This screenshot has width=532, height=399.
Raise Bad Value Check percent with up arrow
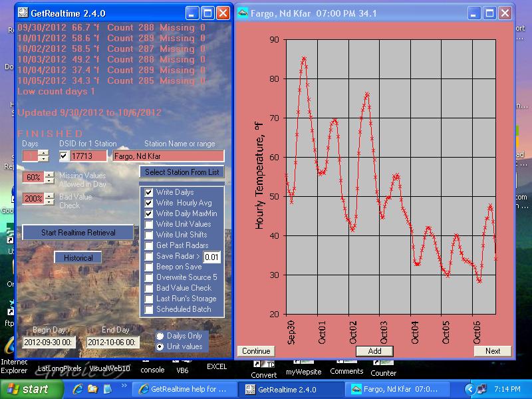tap(50, 195)
